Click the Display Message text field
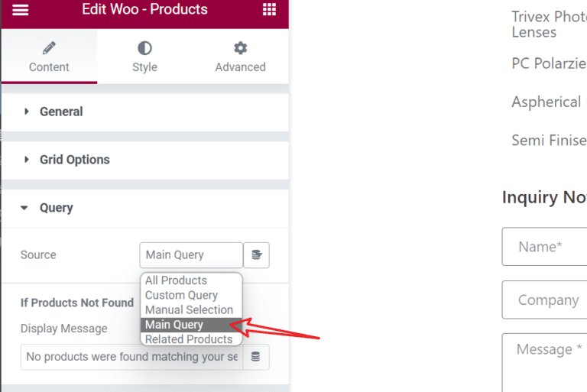 (131, 357)
